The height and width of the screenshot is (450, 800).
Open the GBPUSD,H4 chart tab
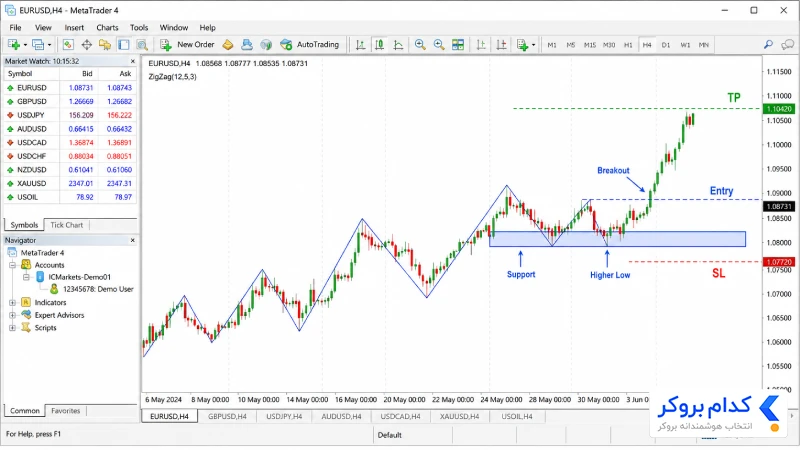pos(227,417)
